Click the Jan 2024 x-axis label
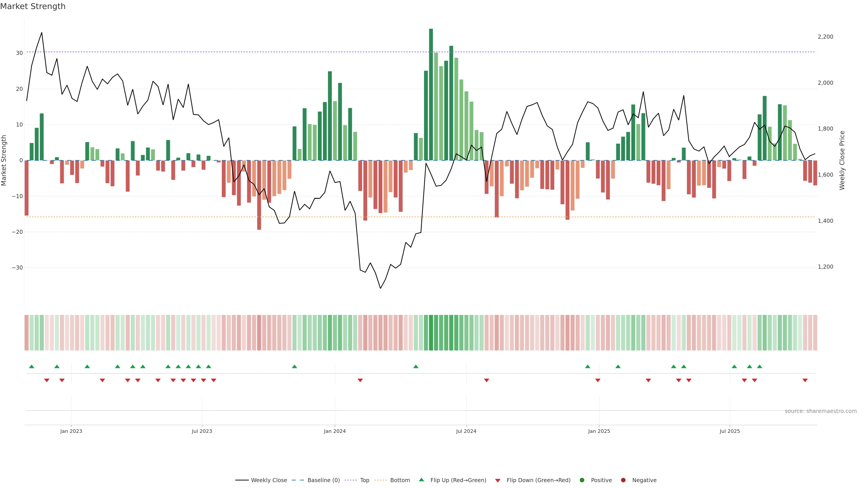Screen dimensions: 868x488 pyautogui.click(x=335, y=431)
